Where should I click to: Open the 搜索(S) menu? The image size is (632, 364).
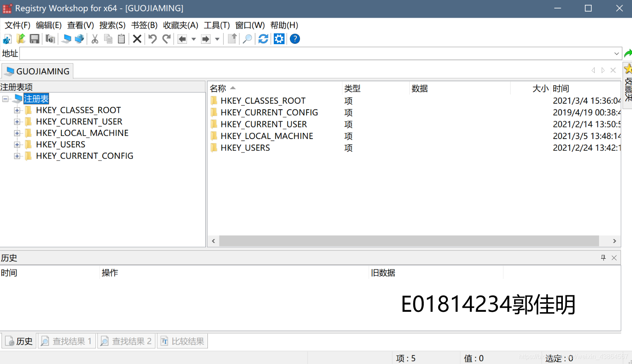112,25
